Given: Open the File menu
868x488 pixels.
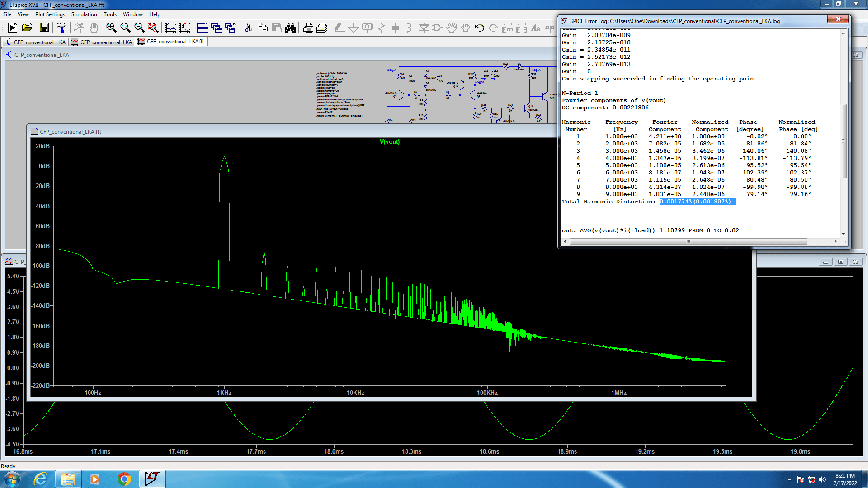Looking at the screenshot, I should point(7,14).
